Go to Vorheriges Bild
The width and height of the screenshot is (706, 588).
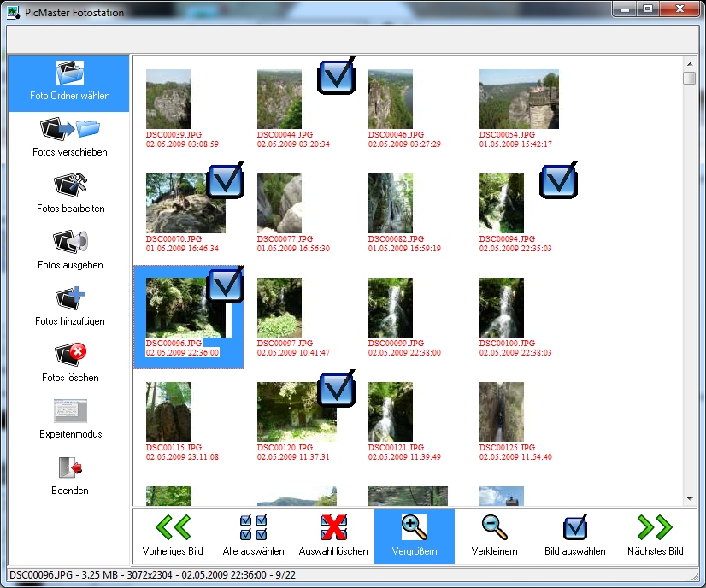(x=173, y=536)
